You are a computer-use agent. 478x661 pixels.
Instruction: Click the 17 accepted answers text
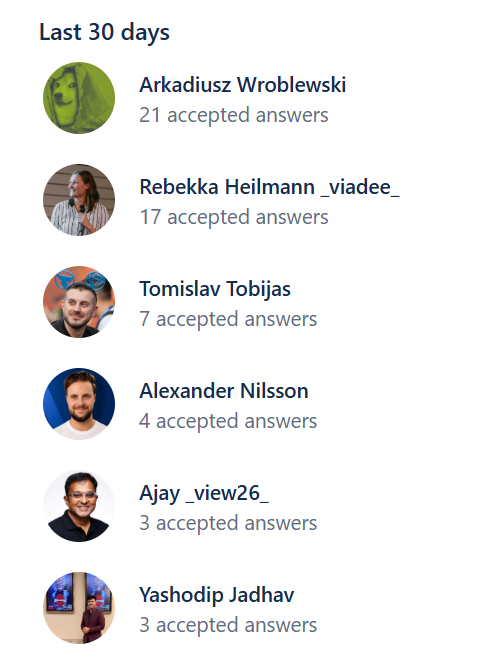pos(234,218)
